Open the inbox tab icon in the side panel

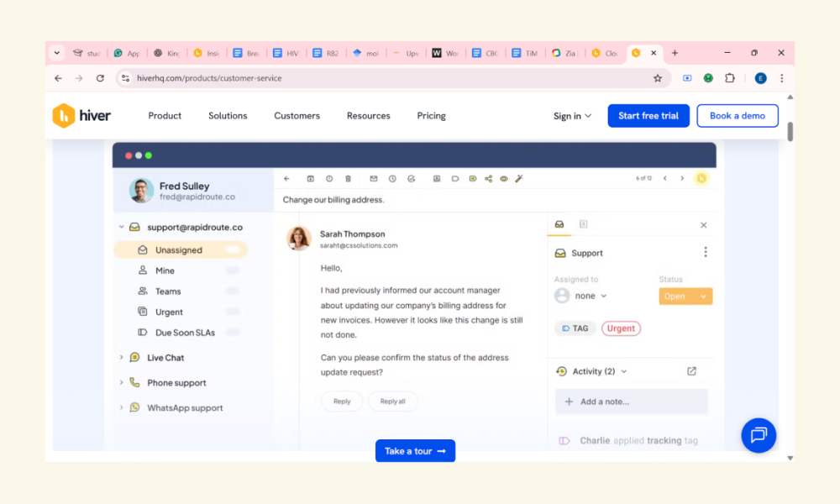[x=559, y=224]
